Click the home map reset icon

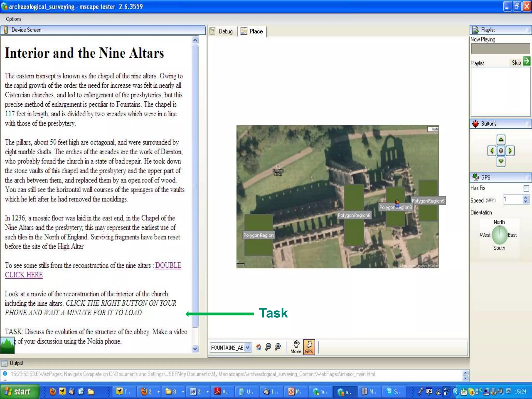click(x=258, y=347)
